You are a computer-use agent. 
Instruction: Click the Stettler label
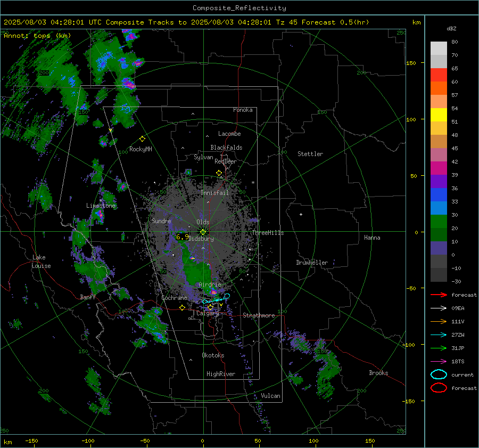[x=310, y=154]
